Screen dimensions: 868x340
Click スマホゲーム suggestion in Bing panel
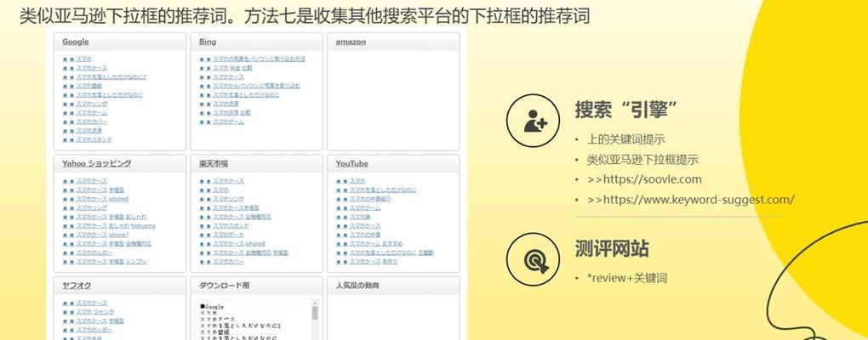coord(228,122)
